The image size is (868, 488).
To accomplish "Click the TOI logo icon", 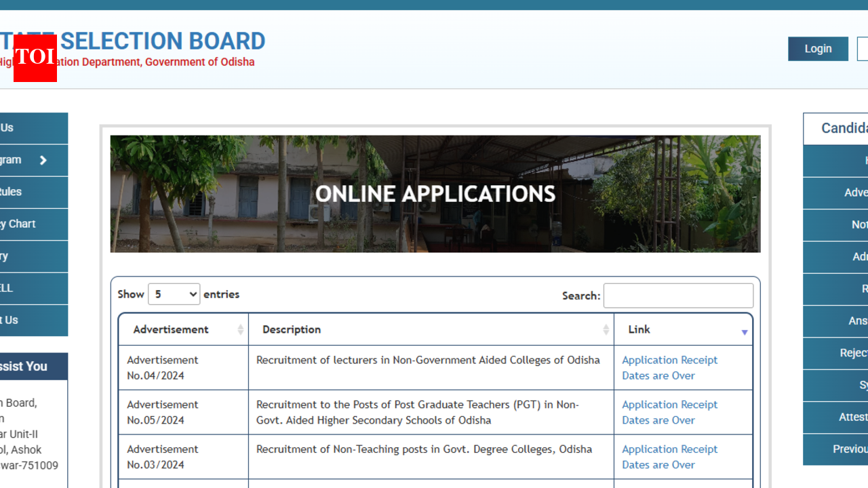I will [x=35, y=59].
